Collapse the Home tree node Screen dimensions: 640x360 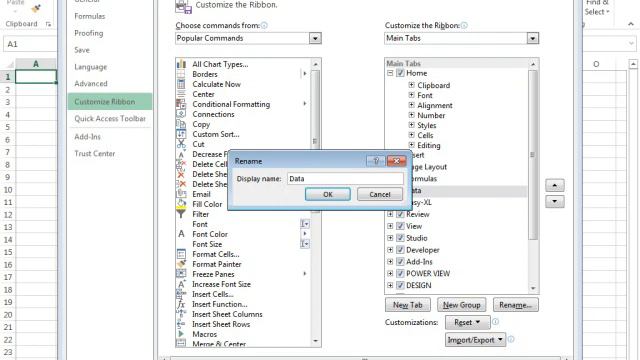tap(390, 73)
